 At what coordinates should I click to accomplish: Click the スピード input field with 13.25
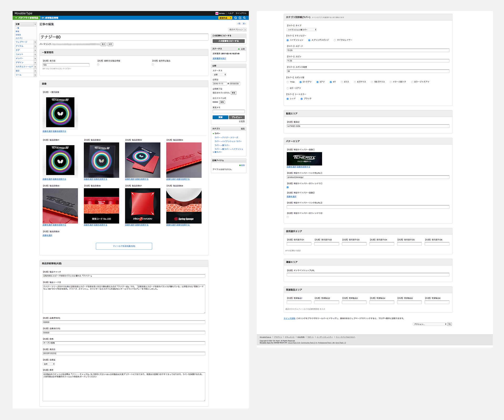(x=368, y=50)
